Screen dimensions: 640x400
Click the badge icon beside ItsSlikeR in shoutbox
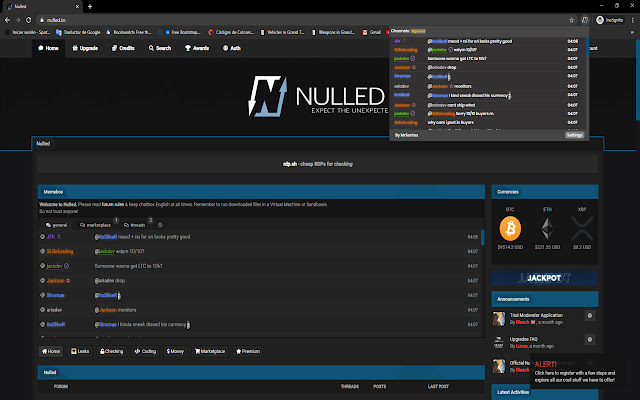pyautogui.click(x=42, y=324)
